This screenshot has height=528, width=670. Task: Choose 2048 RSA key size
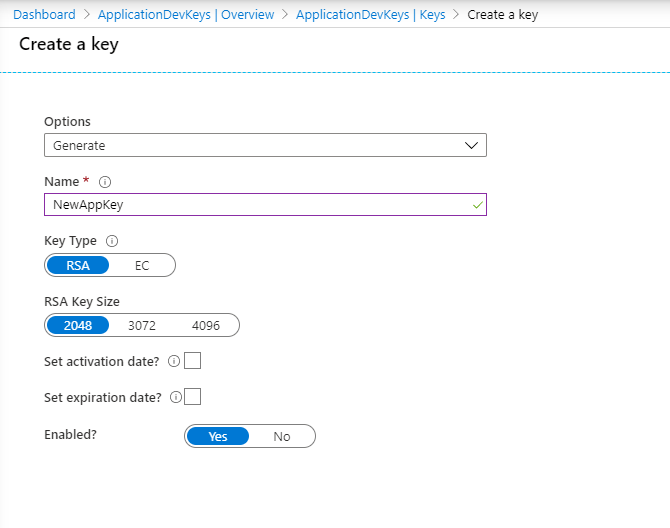point(78,326)
